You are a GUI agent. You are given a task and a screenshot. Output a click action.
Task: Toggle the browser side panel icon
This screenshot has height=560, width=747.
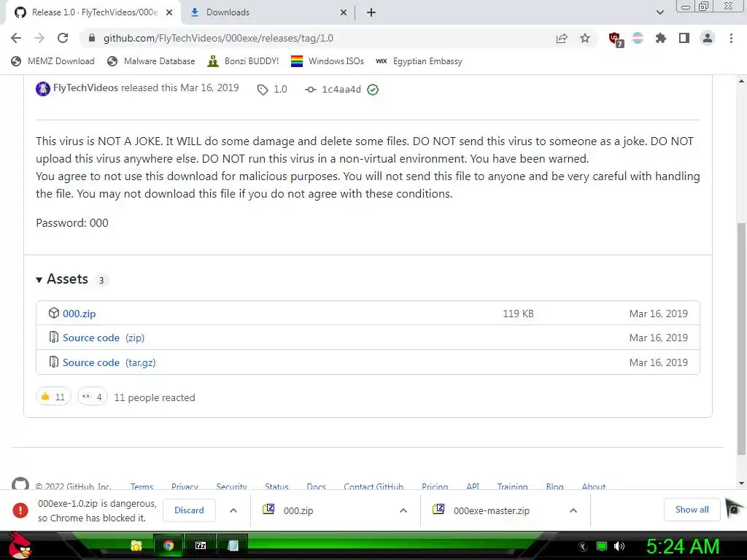(x=684, y=38)
